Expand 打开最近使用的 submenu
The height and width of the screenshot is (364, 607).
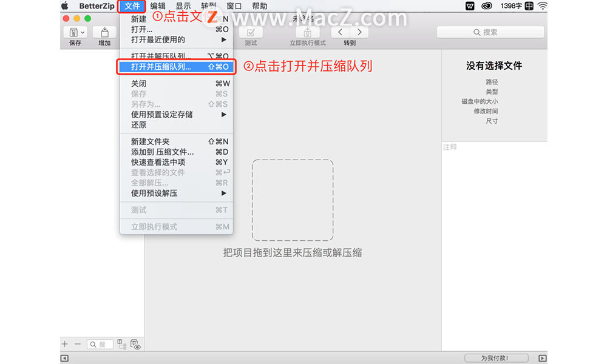click(177, 39)
